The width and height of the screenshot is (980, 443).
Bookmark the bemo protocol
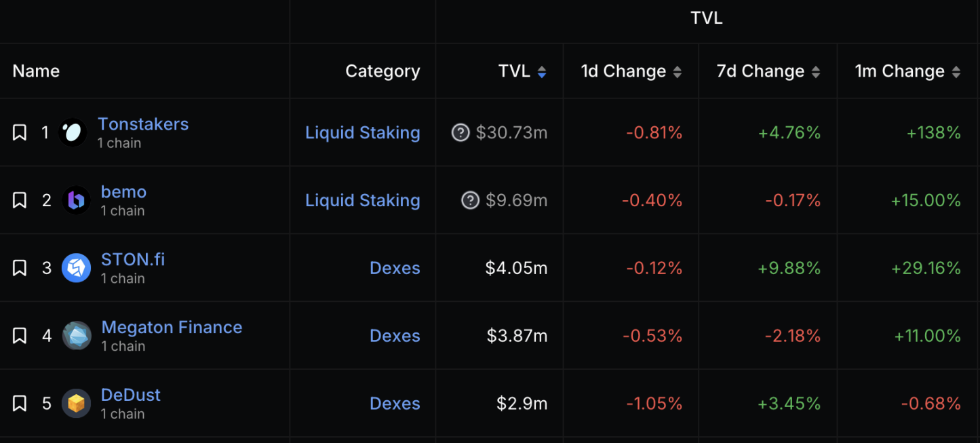(x=20, y=200)
